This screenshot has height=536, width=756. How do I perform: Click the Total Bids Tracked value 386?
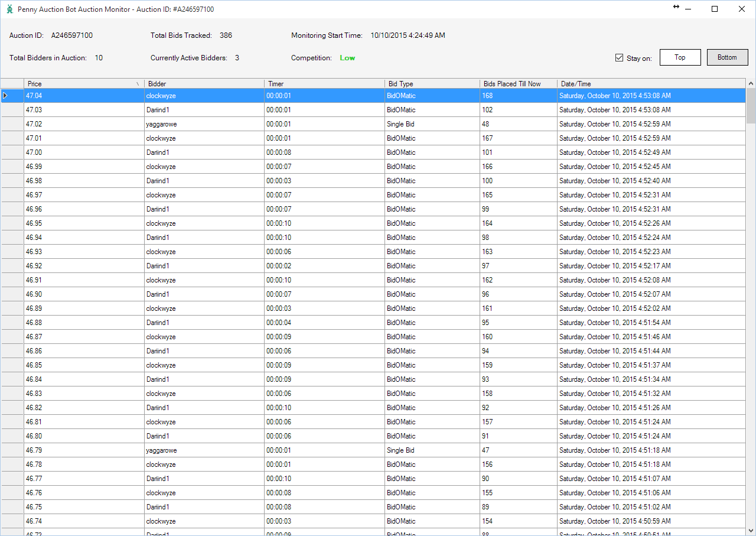pyautogui.click(x=226, y=35)
